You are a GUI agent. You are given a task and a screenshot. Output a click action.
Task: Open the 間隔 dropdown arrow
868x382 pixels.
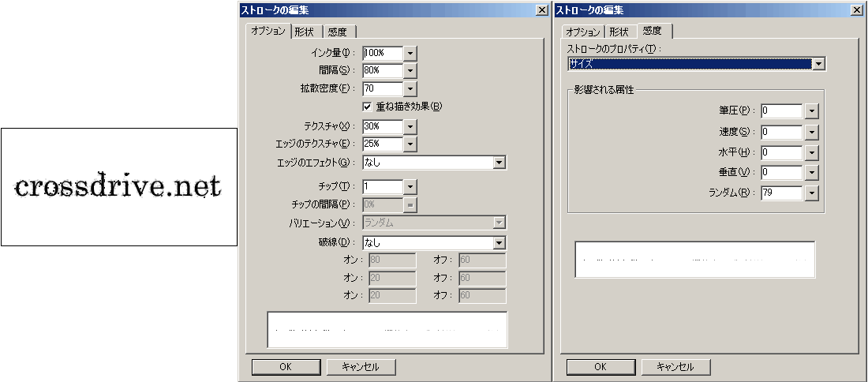[410, 71]
